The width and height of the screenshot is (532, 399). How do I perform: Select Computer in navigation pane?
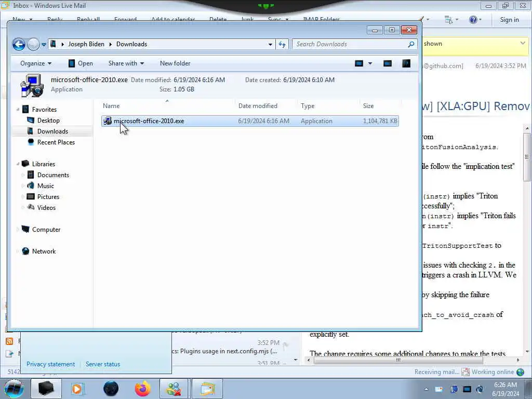click(46, 230)
